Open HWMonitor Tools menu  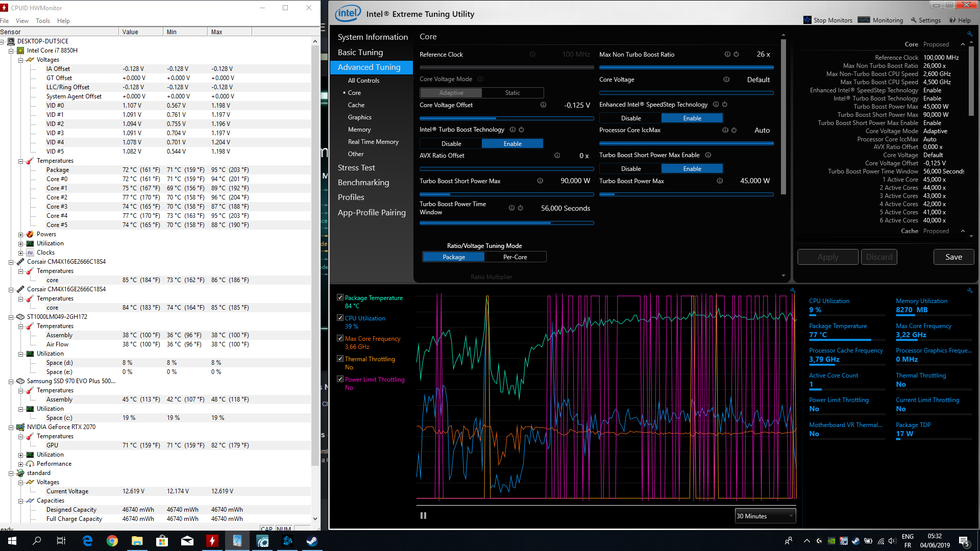(43, 21)
